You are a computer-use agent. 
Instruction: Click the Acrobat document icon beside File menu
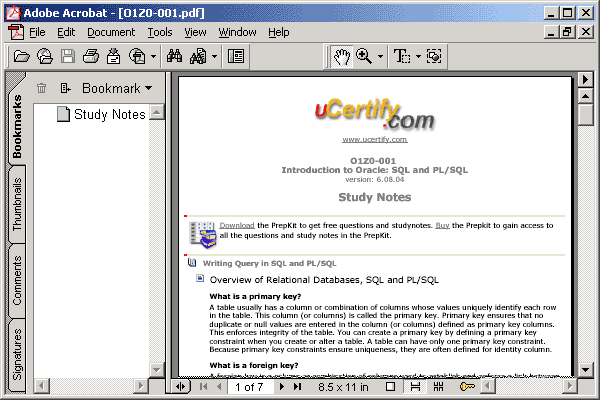click(16, 32)
